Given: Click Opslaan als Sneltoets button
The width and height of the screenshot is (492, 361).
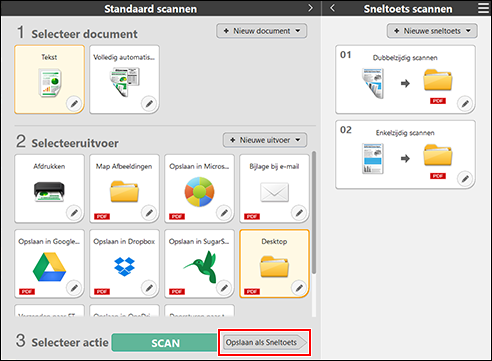Looking at the screenshot, I should click(265, 342).
